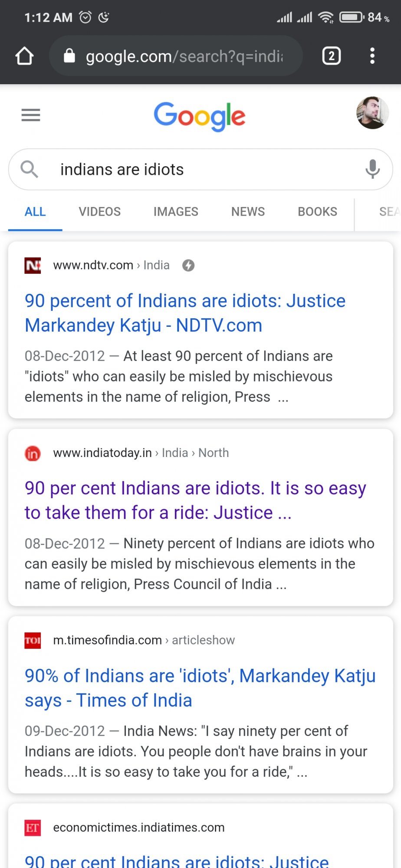Open Chrome three-dot overflow menu
Image resolution: width=401 pixels, height=868 pixels.
[372, 56]
